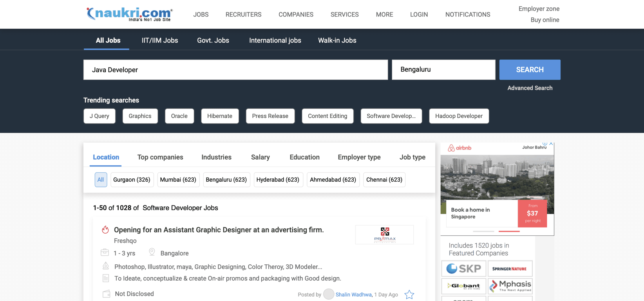Open SKP featured company logo

[464, 268]
